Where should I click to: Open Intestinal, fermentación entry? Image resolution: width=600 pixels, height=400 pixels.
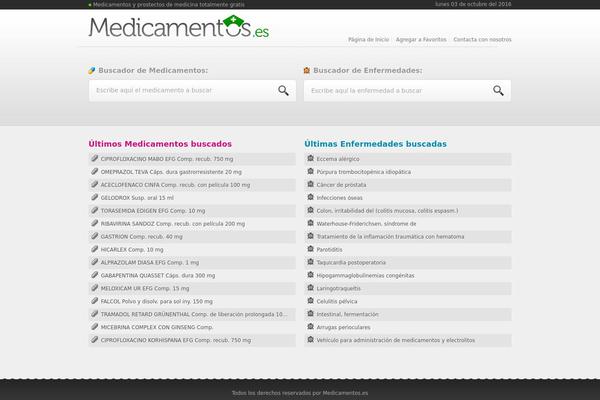point(347,314)
